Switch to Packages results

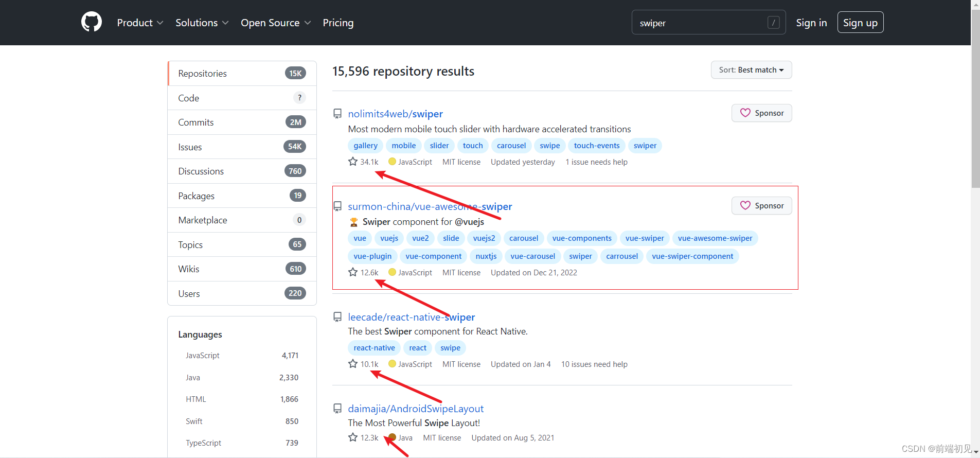tap(242, 196)
